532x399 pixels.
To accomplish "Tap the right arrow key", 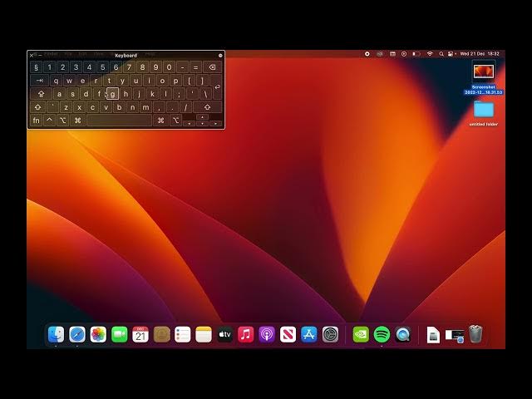I will (215, 124).
